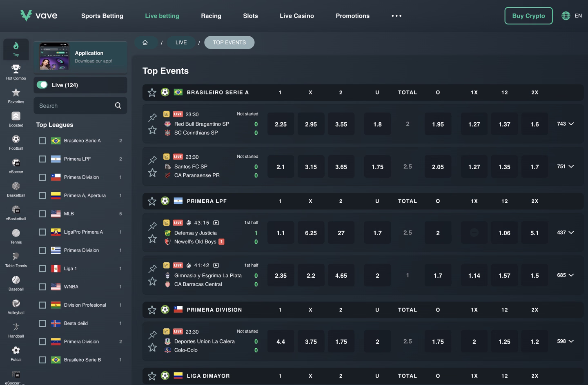Click the home breadcrumb icon

145,42
